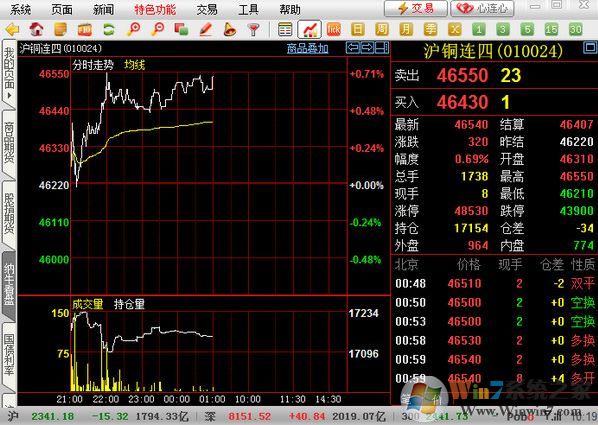Open the 工具 menu
Viewport: 598px width, 425px height.
point(248,10)
